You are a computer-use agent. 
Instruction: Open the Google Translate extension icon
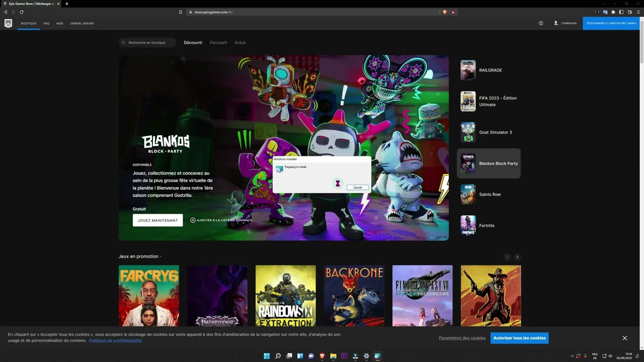pos(605,12)
